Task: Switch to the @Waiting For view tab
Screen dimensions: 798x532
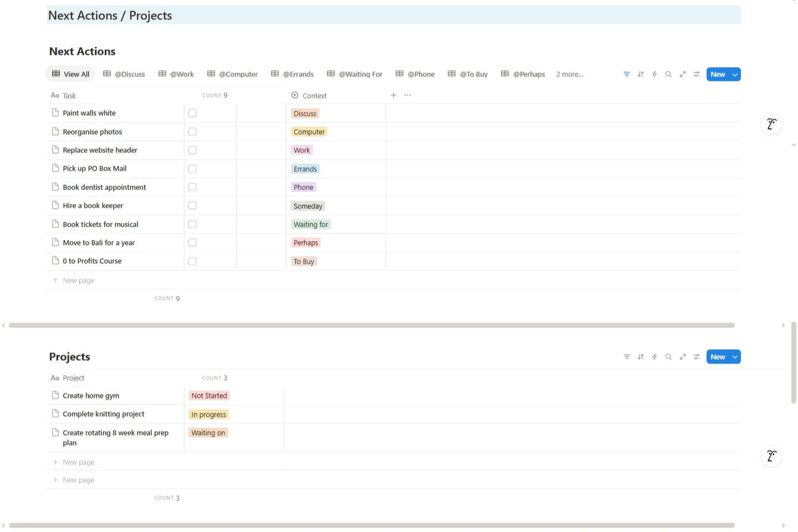Action: (x=355, y=74)
